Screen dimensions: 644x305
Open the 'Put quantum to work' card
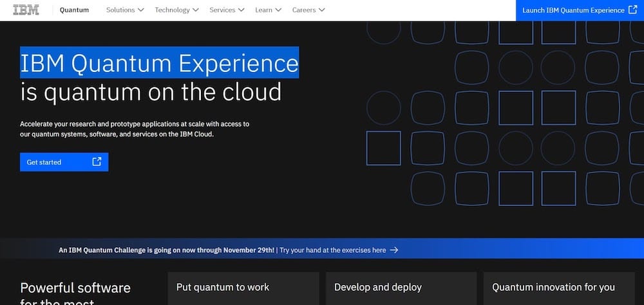click(x=243, y=288)
